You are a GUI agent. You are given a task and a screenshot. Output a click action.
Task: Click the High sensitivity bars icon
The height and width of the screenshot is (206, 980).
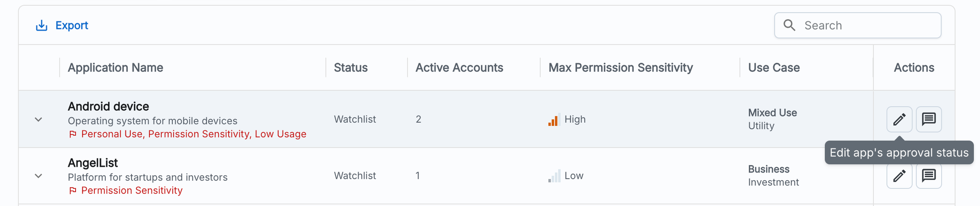tap(554, 120)
